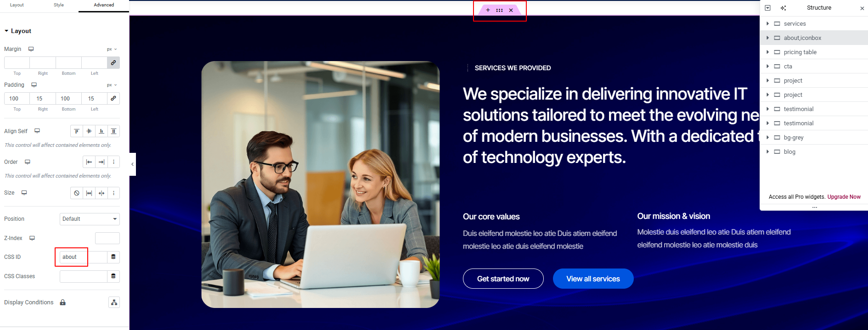Open the Position dropdown
The image size is (868, 330).
click(x=90, y=219)
